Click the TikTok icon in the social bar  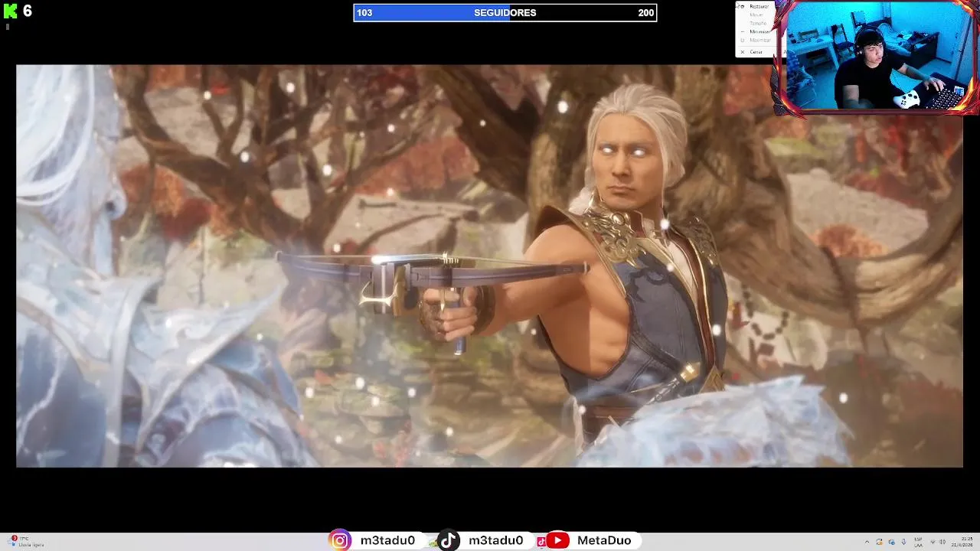(449, 540)
